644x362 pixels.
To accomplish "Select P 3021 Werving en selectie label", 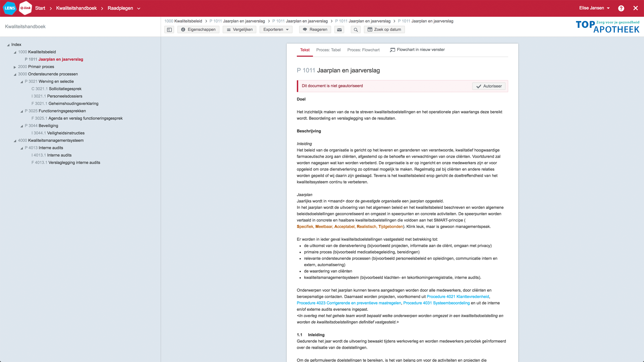I will (x=49, y=81).
